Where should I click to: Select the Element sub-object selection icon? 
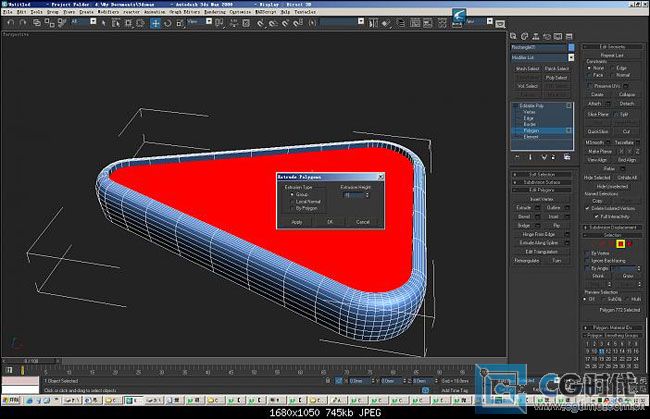tap(630, 244)
